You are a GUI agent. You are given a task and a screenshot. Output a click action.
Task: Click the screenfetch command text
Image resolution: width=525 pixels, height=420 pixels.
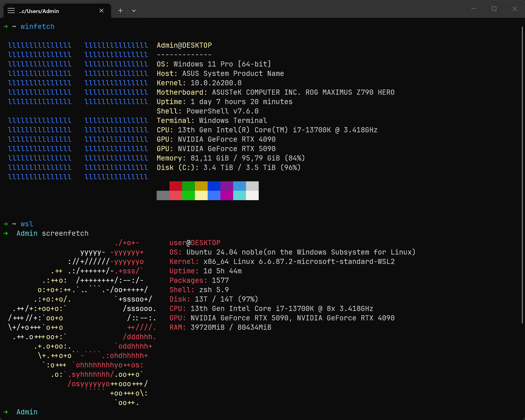coord(65,233)
